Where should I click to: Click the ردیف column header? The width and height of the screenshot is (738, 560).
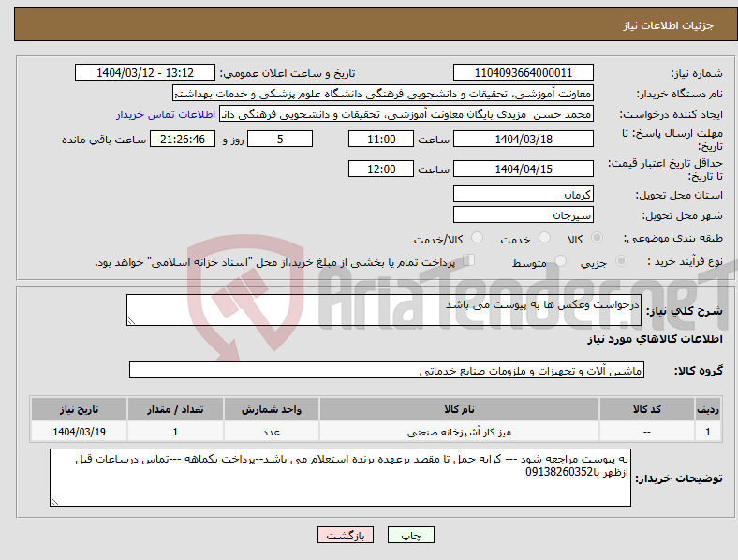(x=708, y=409)
